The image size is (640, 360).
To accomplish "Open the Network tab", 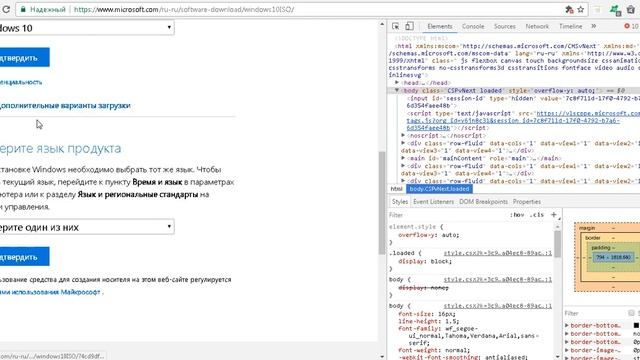I will pyautogui.click(x=537, y=26).
